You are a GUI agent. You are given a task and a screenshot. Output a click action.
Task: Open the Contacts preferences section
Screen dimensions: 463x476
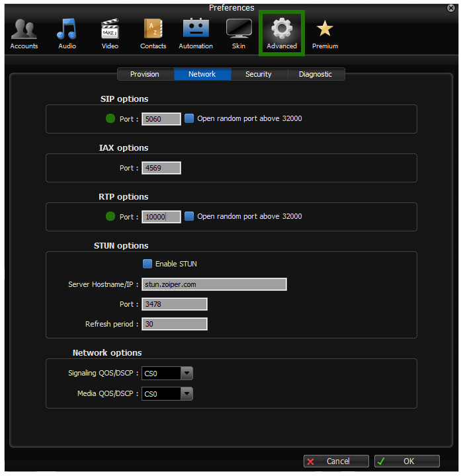(153, 33)
